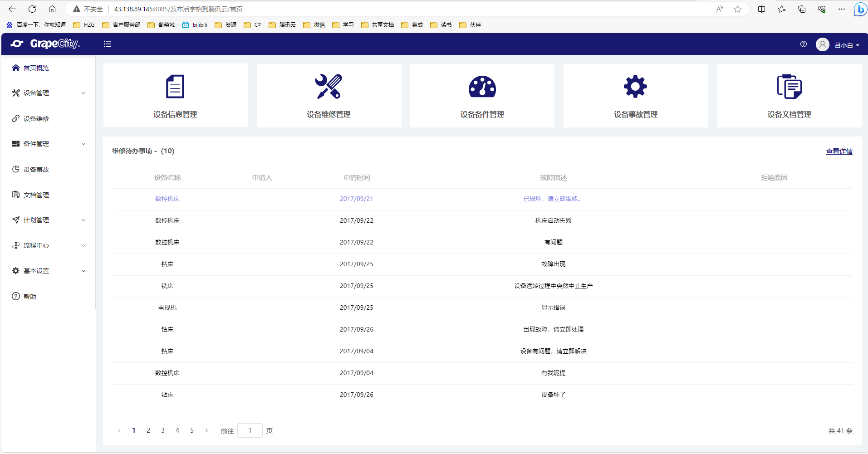Open the 腾讯云 bookmark folder

(x=282, y=25)
